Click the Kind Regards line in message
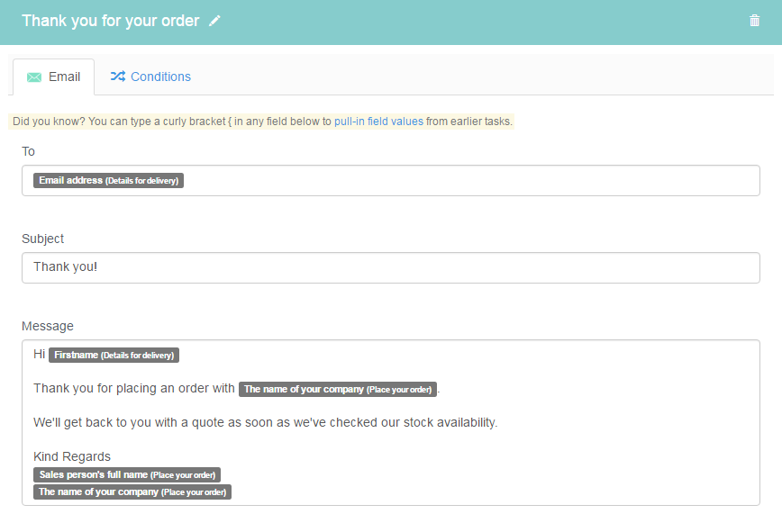782x532 pixels. 72,456
